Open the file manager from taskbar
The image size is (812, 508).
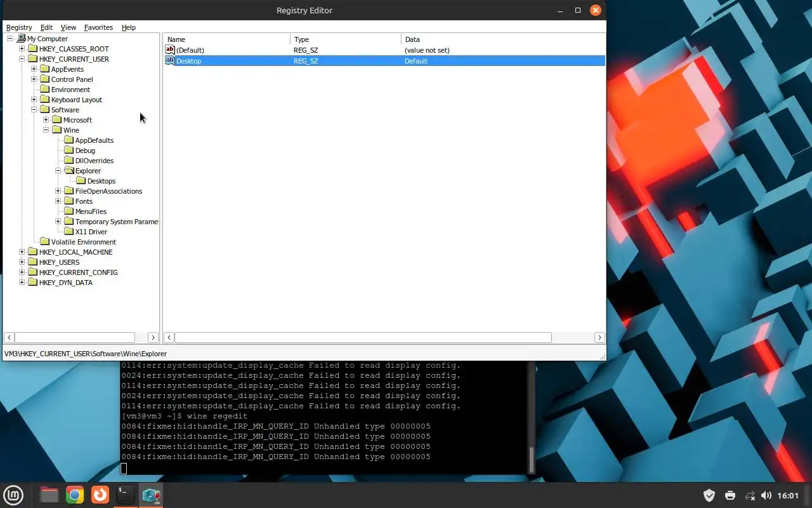tap(49, 495)
